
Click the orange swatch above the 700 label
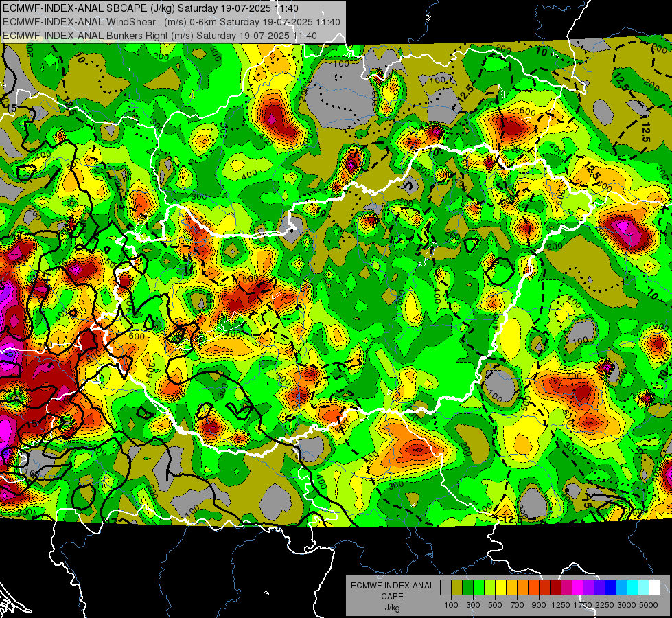click(x=523, y=588)
